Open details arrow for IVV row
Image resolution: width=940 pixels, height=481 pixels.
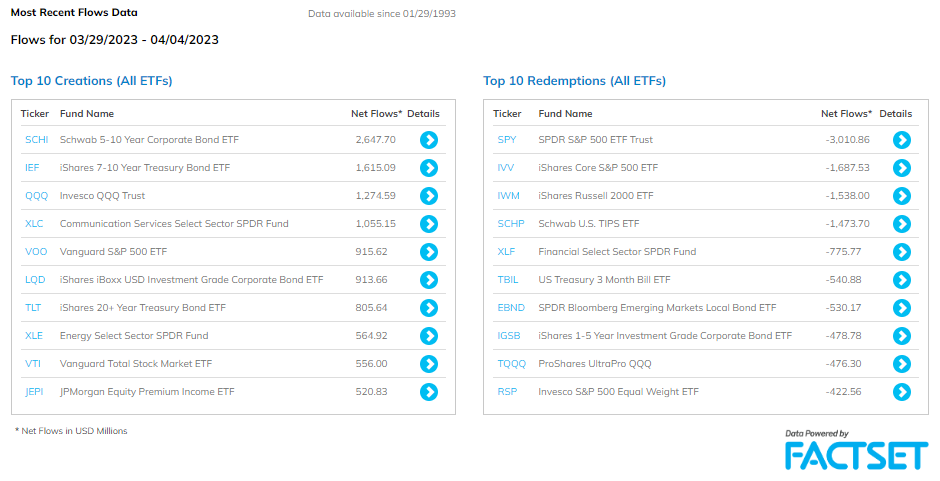tap(902, 168)
